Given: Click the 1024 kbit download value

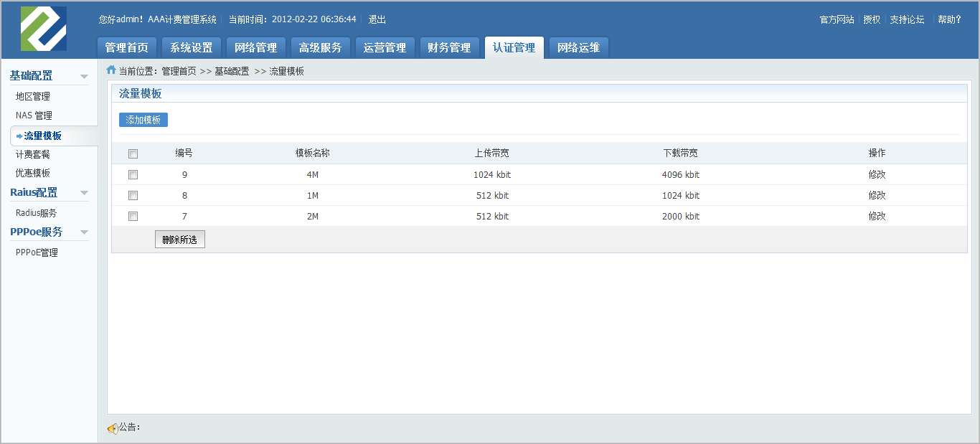Looking at the screenshot, I should tap(681, 195).
